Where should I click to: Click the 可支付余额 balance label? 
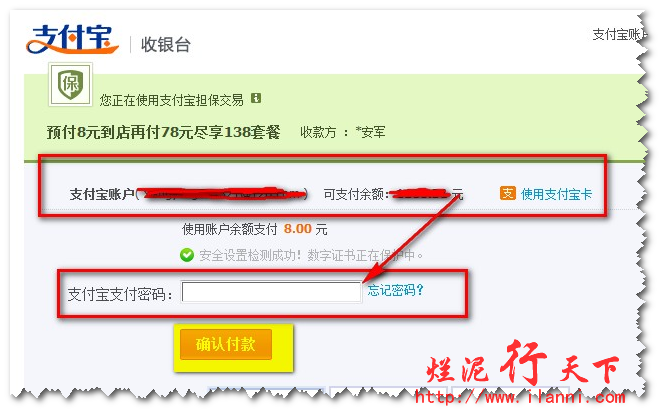tap(355, 194)
